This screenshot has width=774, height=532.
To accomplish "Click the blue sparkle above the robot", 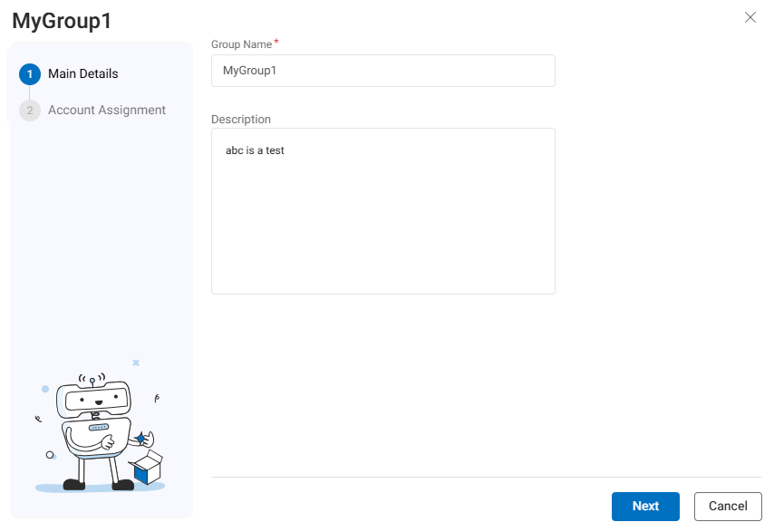I will point(136,363).
